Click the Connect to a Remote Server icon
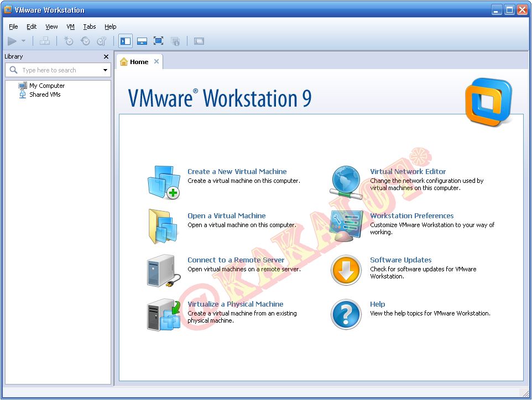Image resolution: width=532 pixels, height=400 pixels. (x=164, y=271)
